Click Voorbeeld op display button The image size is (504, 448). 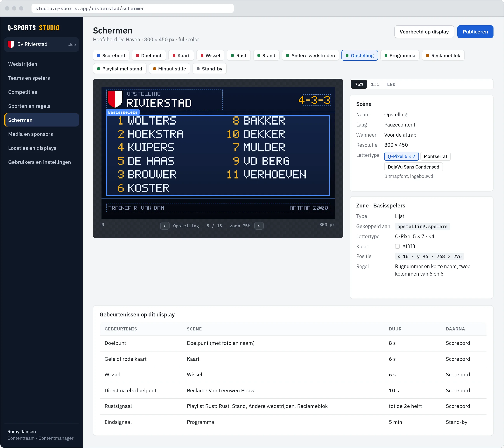pos(424,32)
